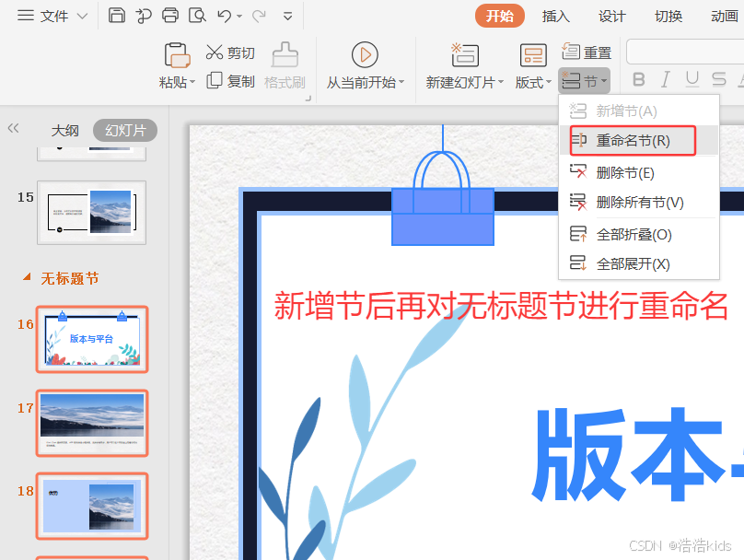744x560 pixels.
Task: Click the 版式 layout icon
Action: coord(533,55)
